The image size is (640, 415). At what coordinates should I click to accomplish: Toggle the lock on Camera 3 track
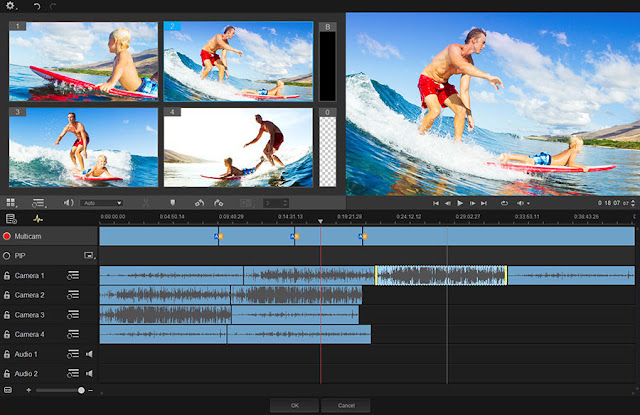[x=7, y=315]
